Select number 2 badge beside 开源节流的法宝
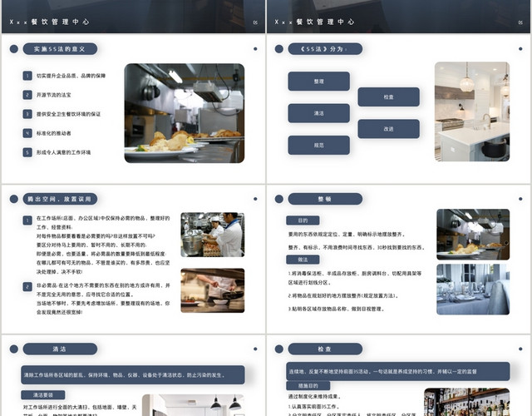The height and width of the screenshot is (416, 532). (x=27, y=95)
